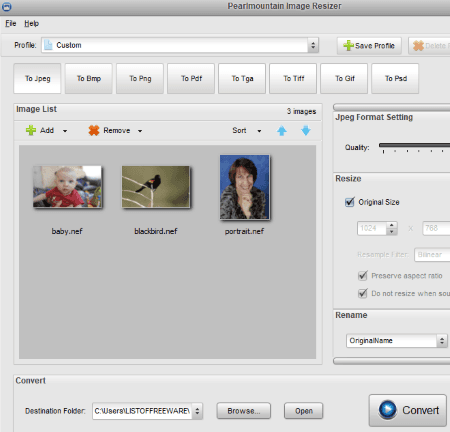Click the Open destination folder button
Viewport: 450px width, 432px height.
(x=304, y=411)
